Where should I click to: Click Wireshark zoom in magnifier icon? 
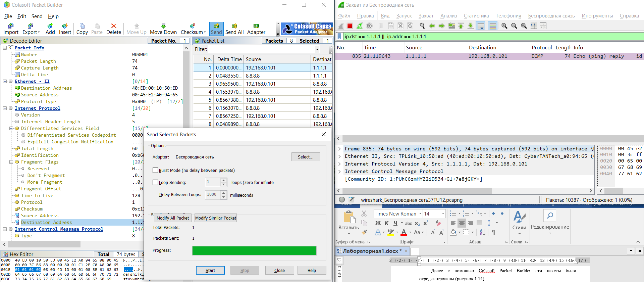coord(504,26)
